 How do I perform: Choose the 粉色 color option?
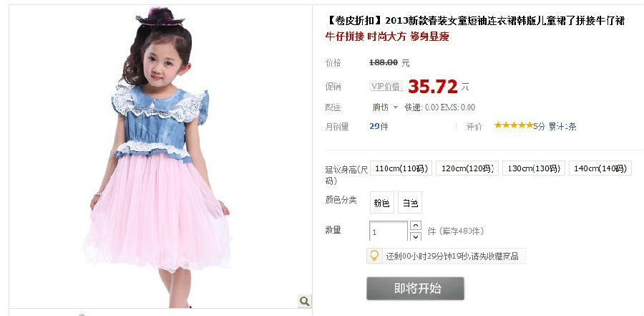382,203
